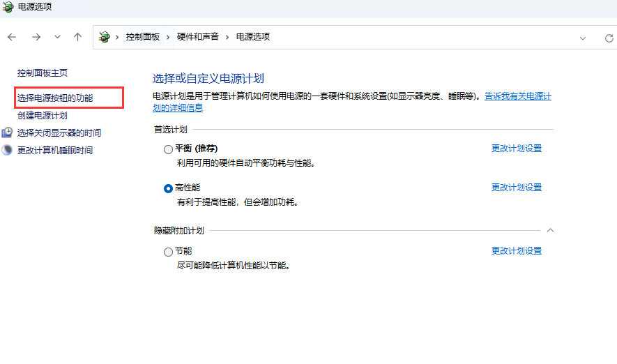Click the moon icon beside 更改计算机睡眠时间
The height and width of the screenshot is (364, 617).
pyautogui.click(x=7, y=150)
